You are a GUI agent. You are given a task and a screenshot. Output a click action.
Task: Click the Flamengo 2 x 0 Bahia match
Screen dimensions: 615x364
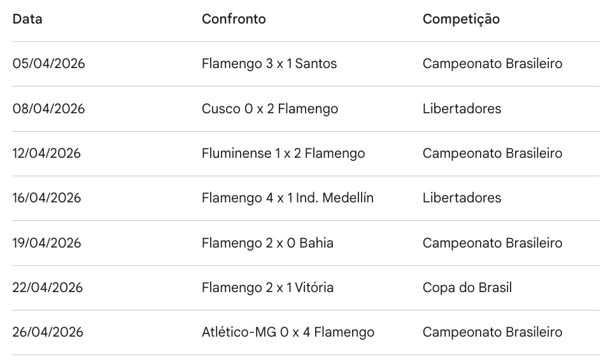tap(267, 243)
